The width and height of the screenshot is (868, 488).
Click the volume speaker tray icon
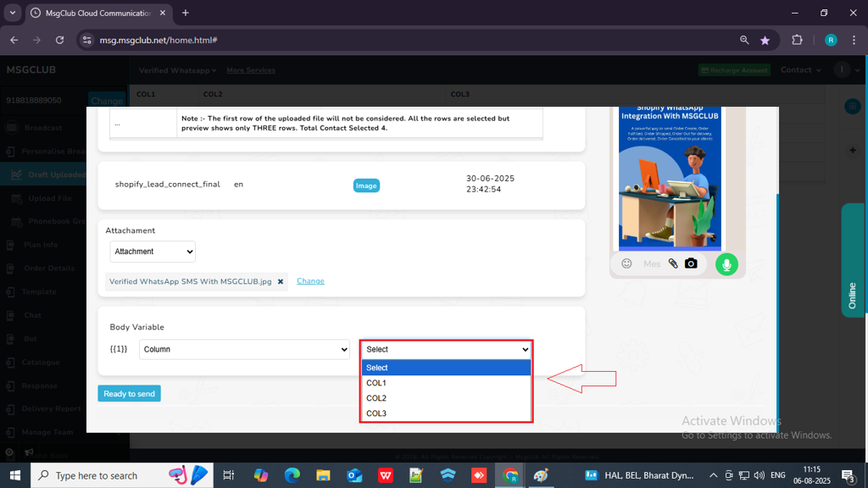click(x=759, y=475)
